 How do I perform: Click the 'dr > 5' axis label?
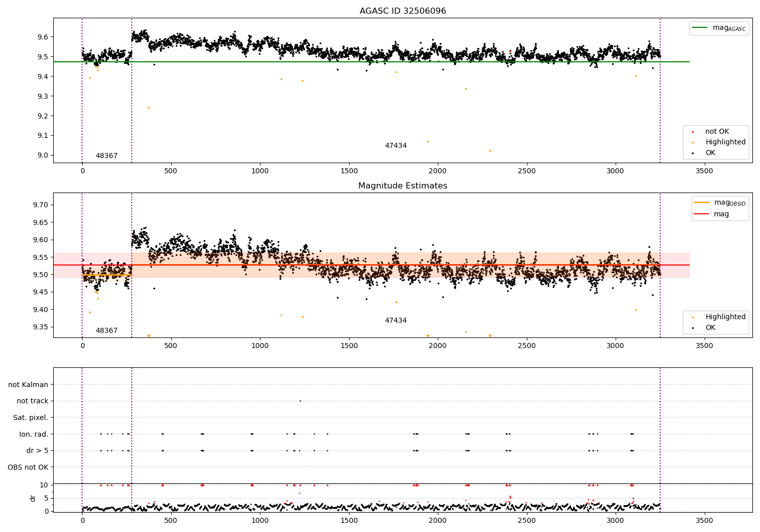click(x=37, y=451)
